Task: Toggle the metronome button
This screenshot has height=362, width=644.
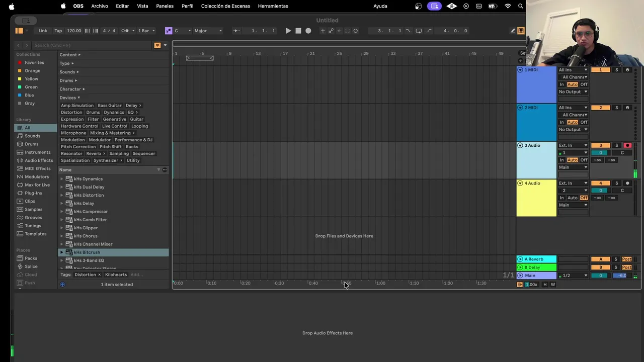Action: pyautogui.click(x=125, y=31)
